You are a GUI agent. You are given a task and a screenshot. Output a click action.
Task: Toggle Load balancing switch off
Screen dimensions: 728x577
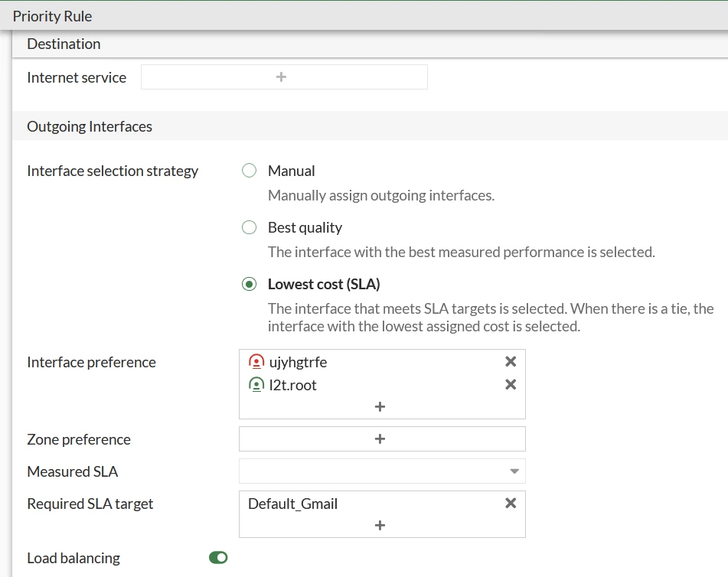coord(218,557)
